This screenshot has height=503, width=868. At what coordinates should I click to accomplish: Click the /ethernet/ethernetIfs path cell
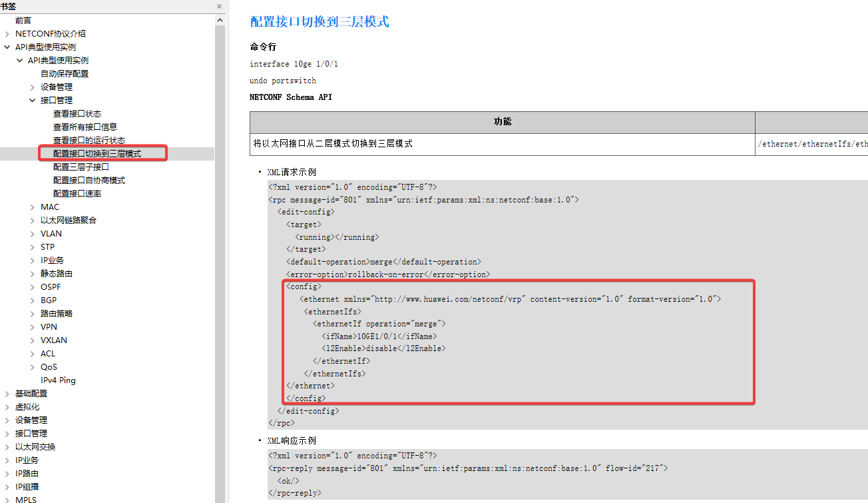[812, 144]
